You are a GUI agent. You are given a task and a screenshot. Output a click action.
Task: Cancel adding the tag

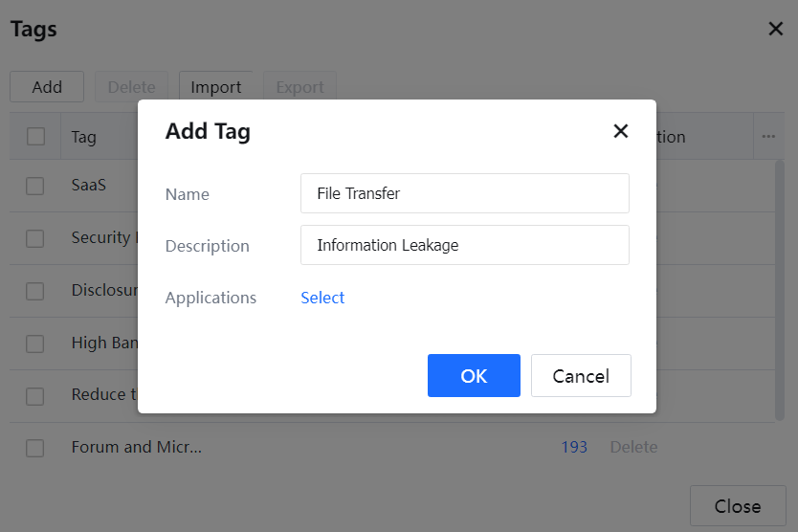click(581, 375)
